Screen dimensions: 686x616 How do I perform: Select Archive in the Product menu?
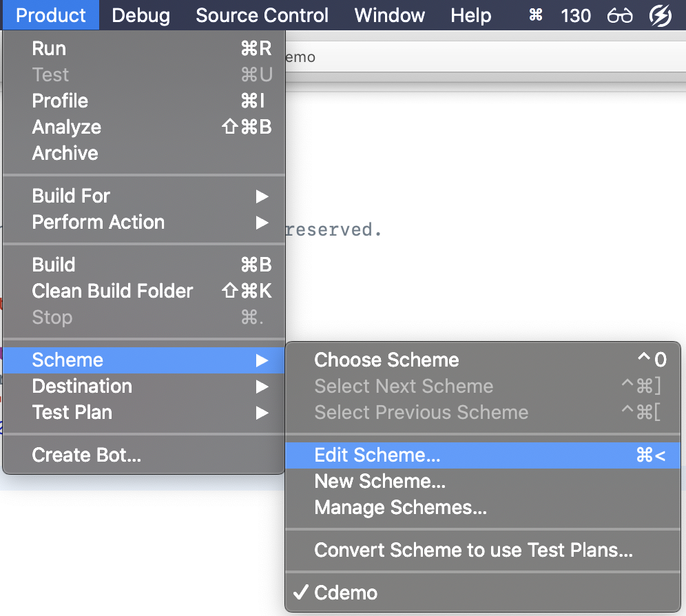65,153
